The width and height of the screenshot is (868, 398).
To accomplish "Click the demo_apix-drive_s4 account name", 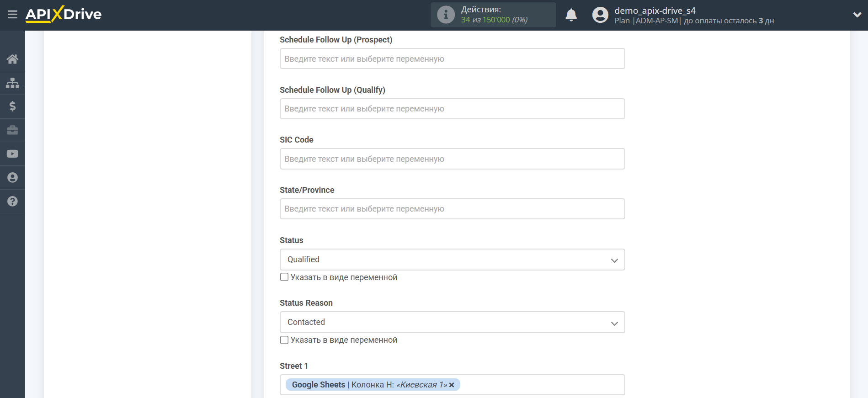I will (x=655, y=11).
